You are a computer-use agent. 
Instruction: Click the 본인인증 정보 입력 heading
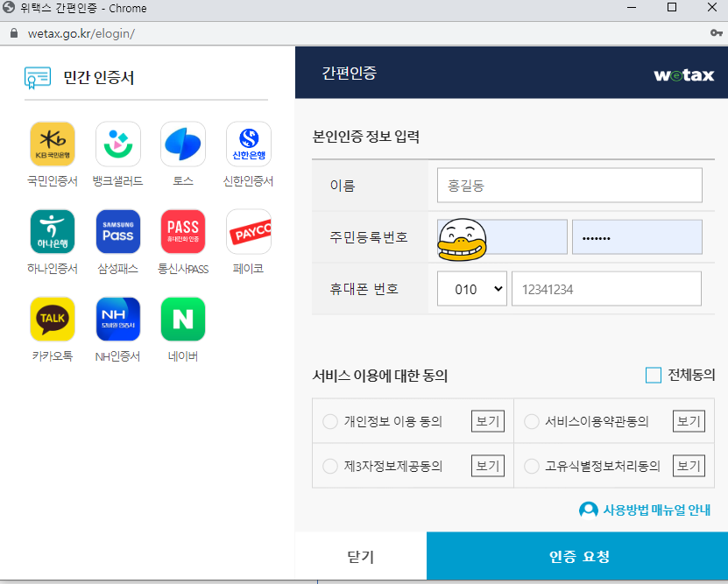(366, 137)
